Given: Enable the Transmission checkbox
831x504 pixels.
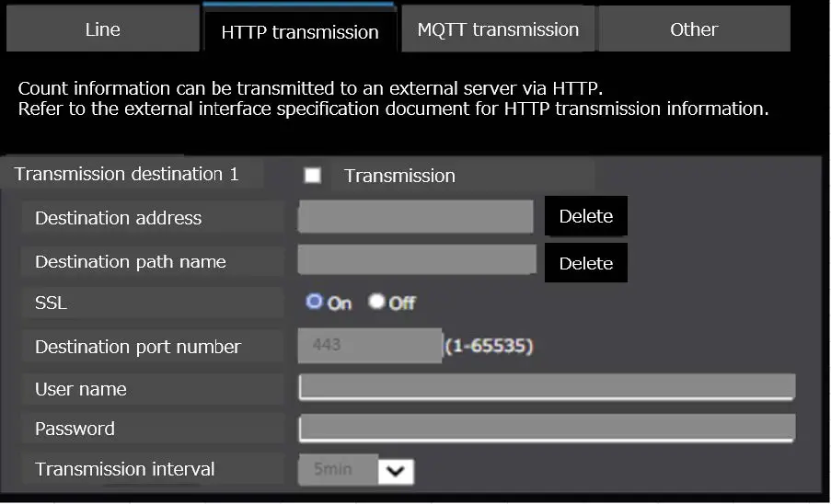Looking at the screenshot, I should click(x=312, y=176).
